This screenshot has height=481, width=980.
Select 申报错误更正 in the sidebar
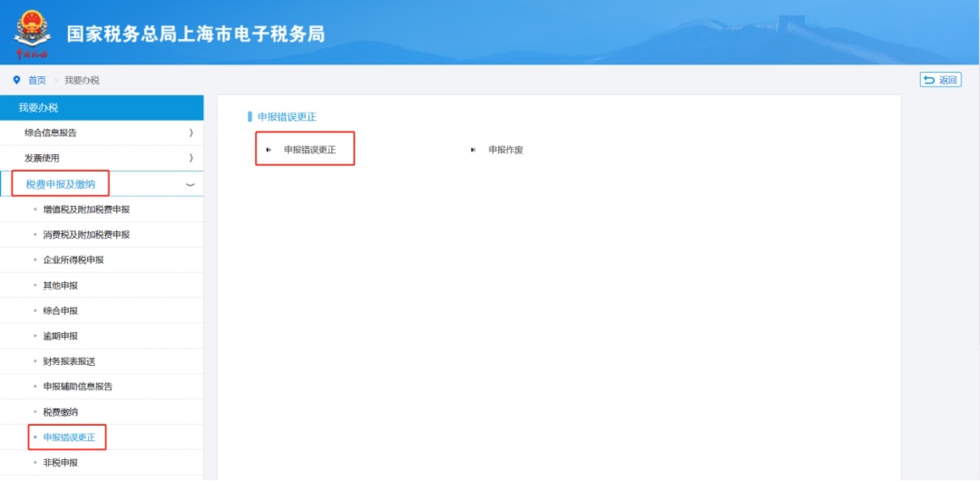(69, 437)
